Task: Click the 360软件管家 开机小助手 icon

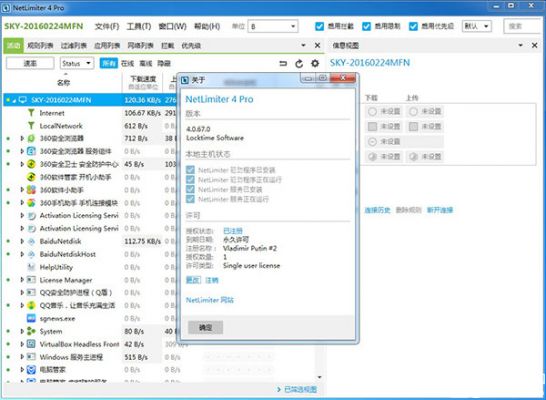Action: pyautogui.click(x=31, y=177)
